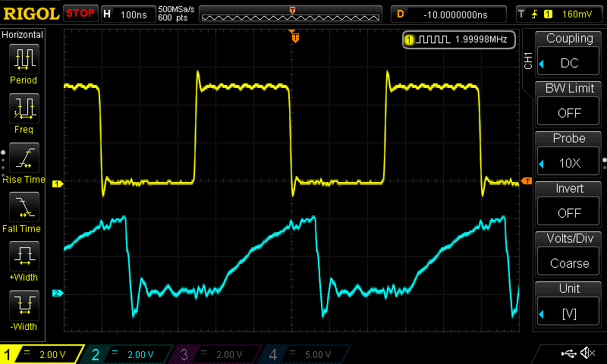The width and height of the screenshot is (607, 364).
Task: Click the delay D -10.0000000ns readout
Action: (x=448, y=14)
